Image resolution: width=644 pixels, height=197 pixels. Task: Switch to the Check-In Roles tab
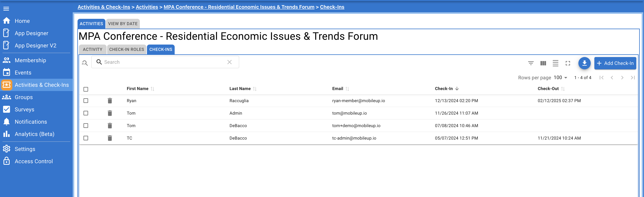pyautogui.click(x=127, y=49)
